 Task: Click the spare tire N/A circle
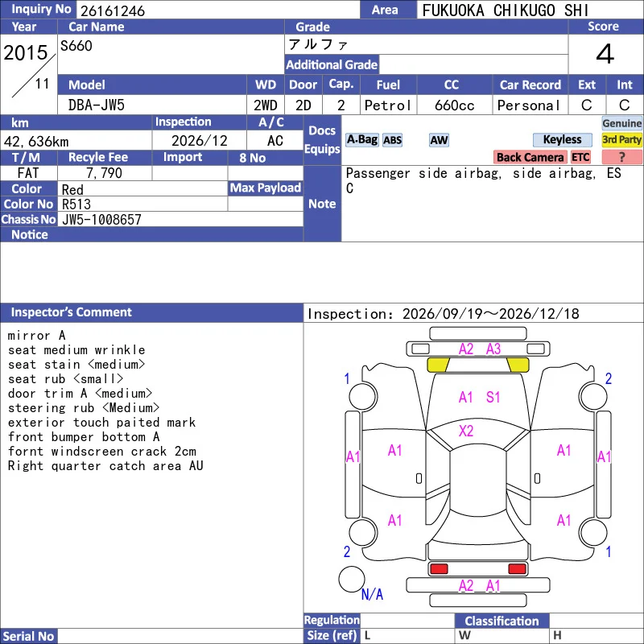(x=352, y=579)
